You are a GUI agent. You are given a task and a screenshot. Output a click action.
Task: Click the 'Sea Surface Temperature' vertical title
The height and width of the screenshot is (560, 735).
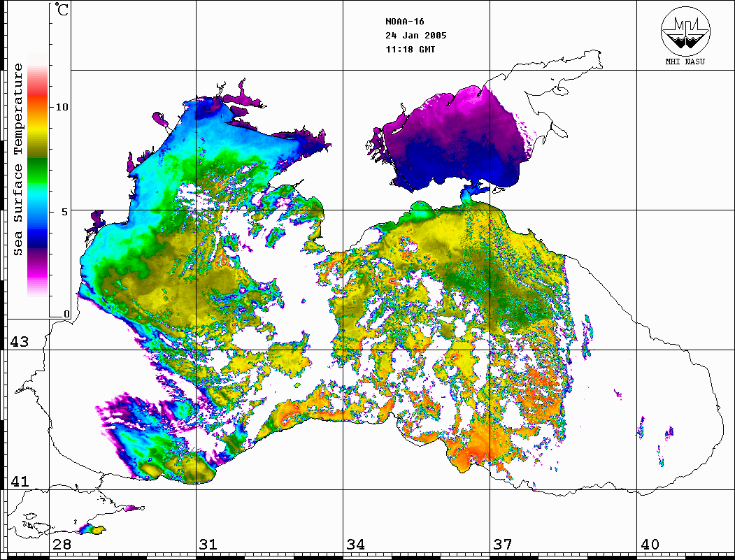point(17,159)
